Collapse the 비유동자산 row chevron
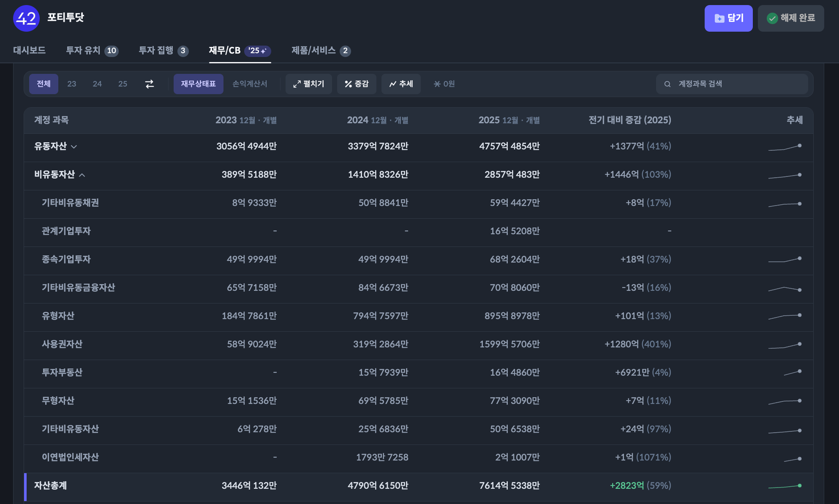This screenshot has height=504, width=839. click(x=82, y=175)
